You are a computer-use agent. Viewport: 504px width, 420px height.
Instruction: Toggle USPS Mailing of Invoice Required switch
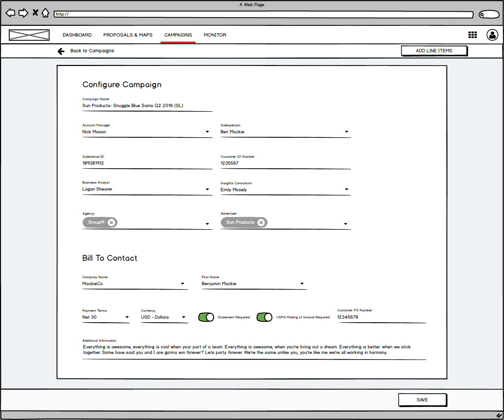264,317
